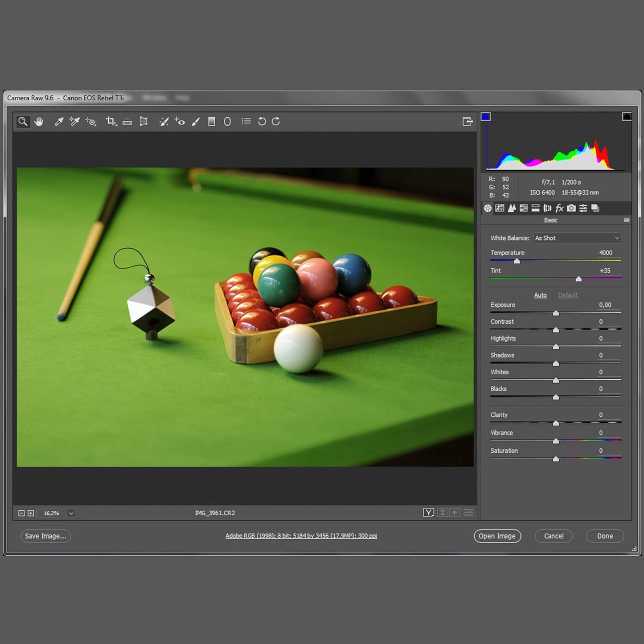This screenshot has width=644, height=644.
Task: Select the Crop tool
Action: pos(111,121)
